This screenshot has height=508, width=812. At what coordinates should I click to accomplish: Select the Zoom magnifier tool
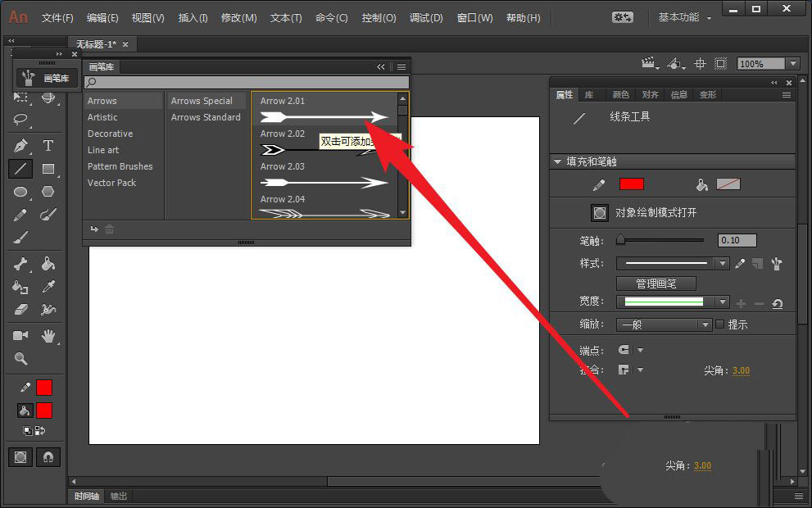(x=20, y=358)
